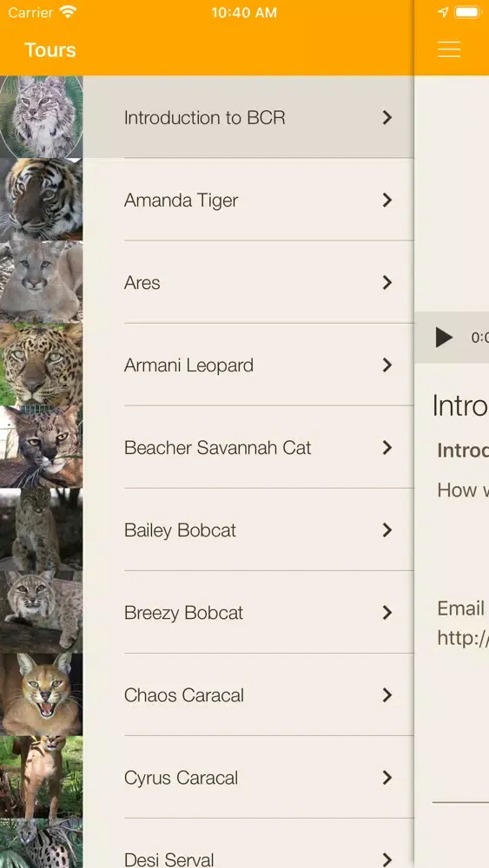Tap chevron beside Introduction to BCR
The image size is (489, 868).
pos(387,117)
